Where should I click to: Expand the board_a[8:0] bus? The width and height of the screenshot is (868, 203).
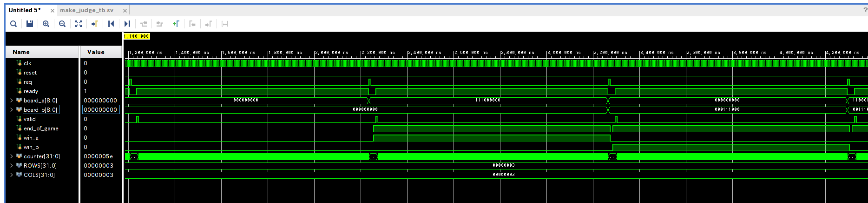coord(12,100)
